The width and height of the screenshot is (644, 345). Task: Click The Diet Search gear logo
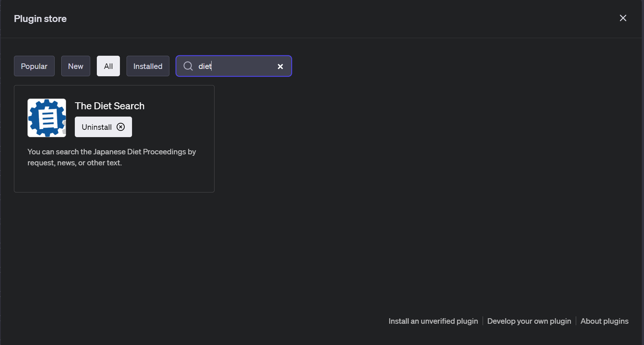click(x=47, y=118)
